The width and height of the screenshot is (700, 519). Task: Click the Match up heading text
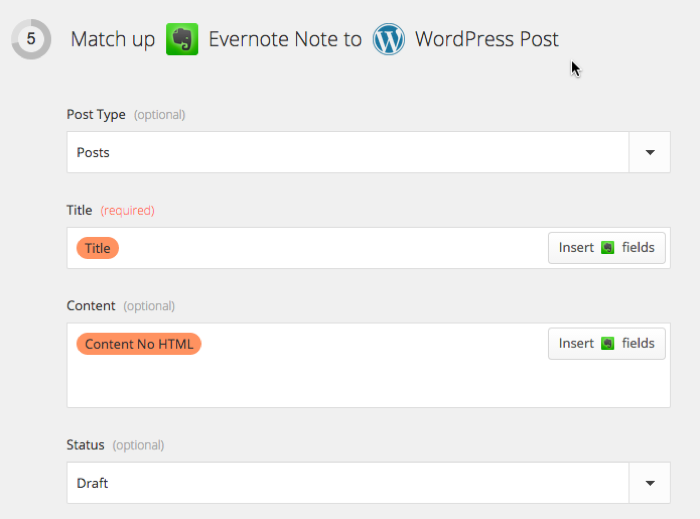point(112,40)
